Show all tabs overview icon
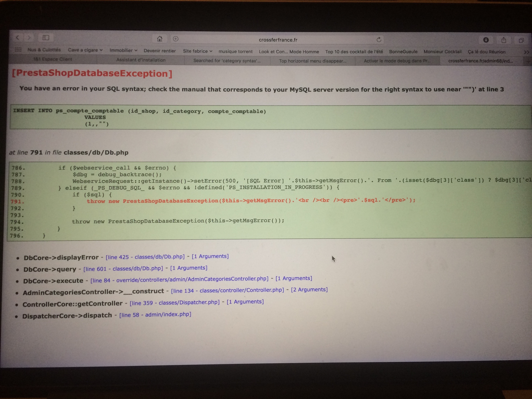Image resolution: width=532 pixels, height=399 pixels. pos(521,40)
